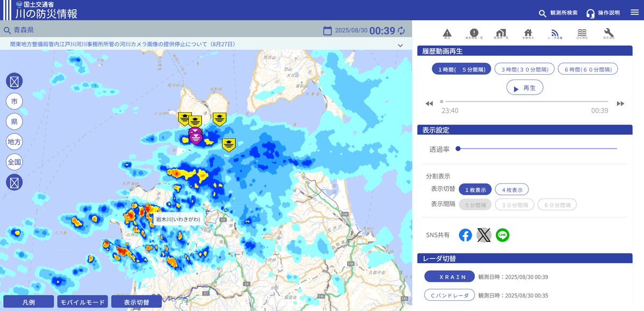This screenshot has width=644, height=311.
Task: Click the crossed-square button above 市
Action: coord(15,81)
